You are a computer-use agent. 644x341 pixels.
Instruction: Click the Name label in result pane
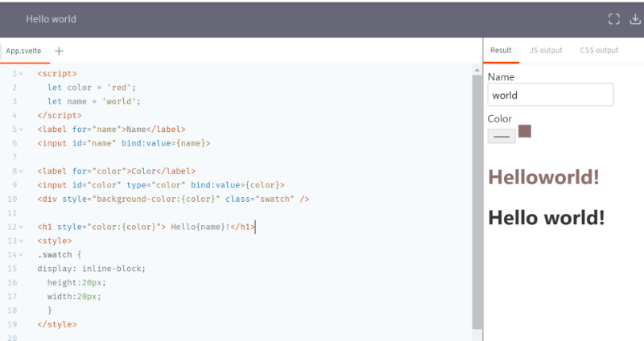pos(501,77)
